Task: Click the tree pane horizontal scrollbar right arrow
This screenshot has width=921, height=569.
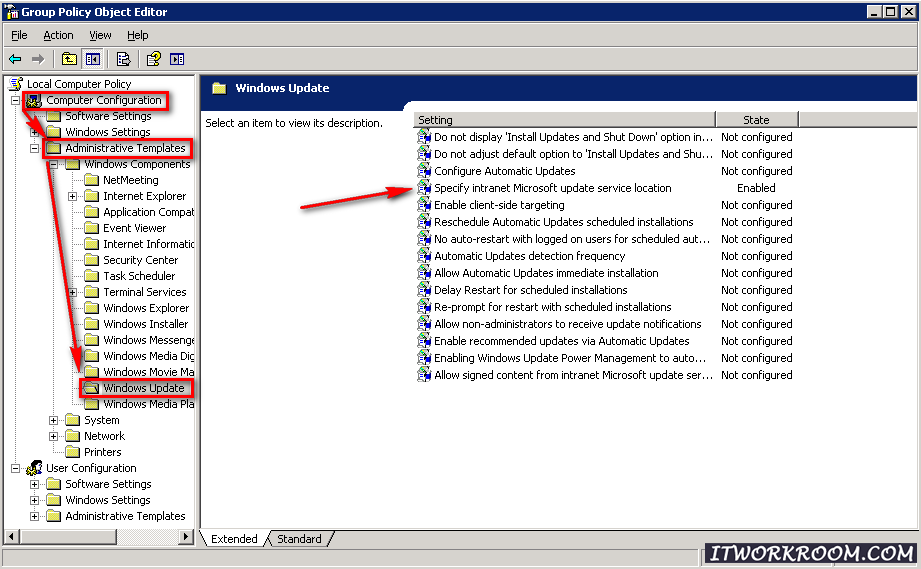Action: tap(185, 538)
